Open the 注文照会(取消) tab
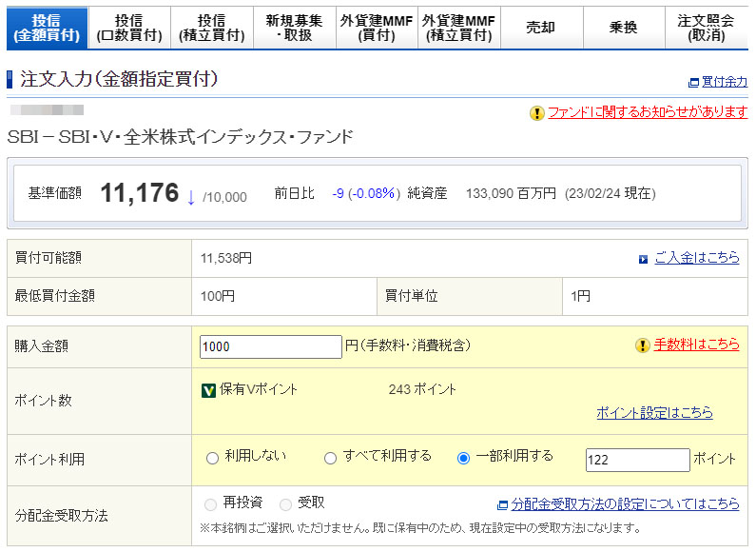 [x=706, y=28]
